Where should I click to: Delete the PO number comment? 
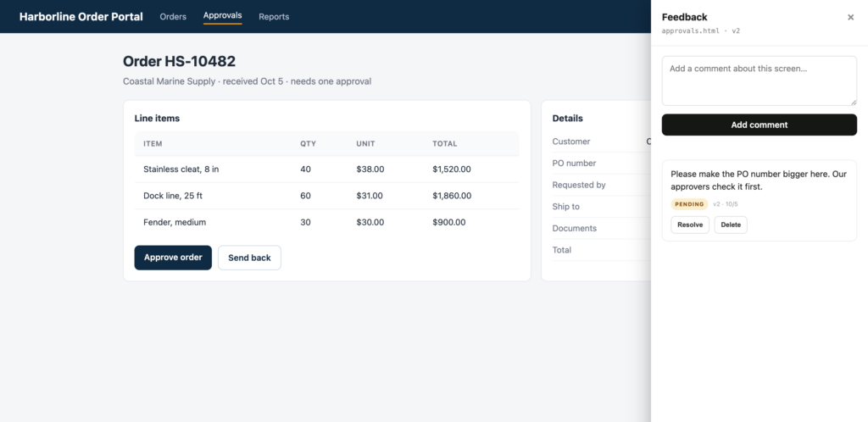point(730,225)
